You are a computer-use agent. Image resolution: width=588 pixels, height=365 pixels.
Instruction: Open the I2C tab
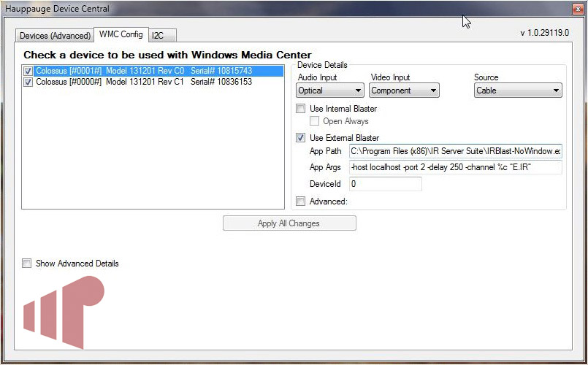(162, 36)
